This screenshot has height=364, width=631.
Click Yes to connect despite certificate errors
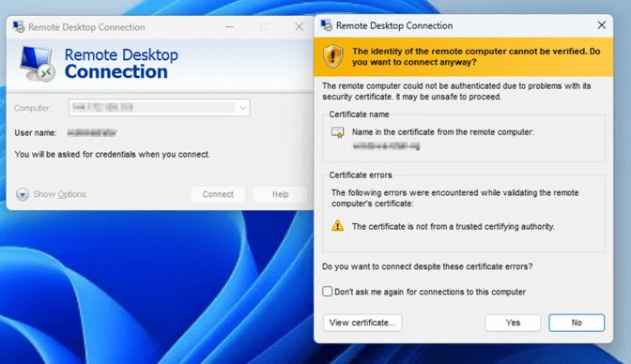pyautogui.click(x=513, y=323)
